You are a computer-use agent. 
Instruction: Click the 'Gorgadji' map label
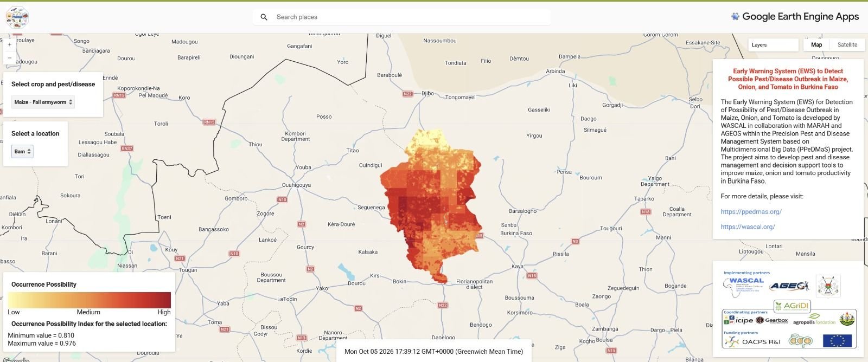[x=612, y=105]
